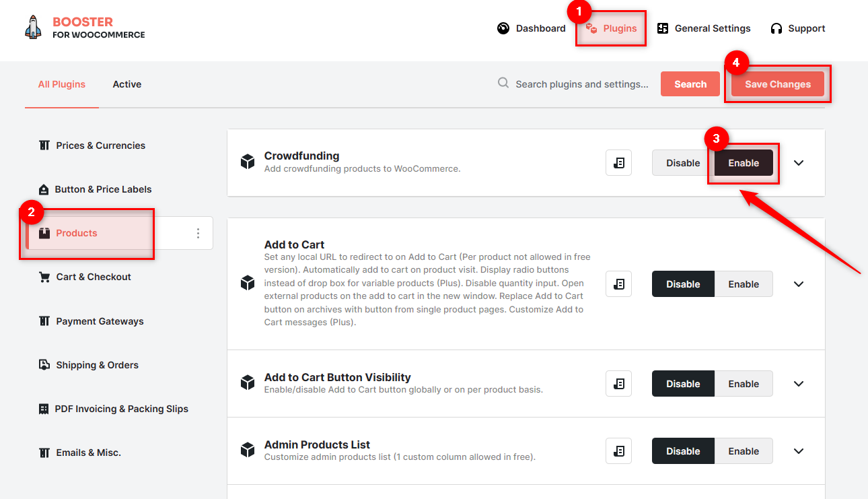Open the General Settings menu item
The height and width of the screenshot is (499, 868).
(704, 28)
